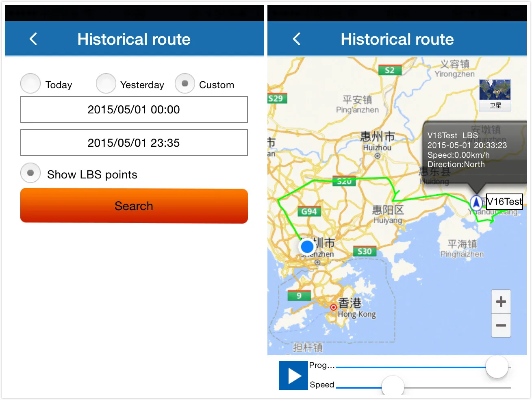Tap the V16Test device arrow marker
The width and height of the screenshot is (532, 400).
pos(476,202)
